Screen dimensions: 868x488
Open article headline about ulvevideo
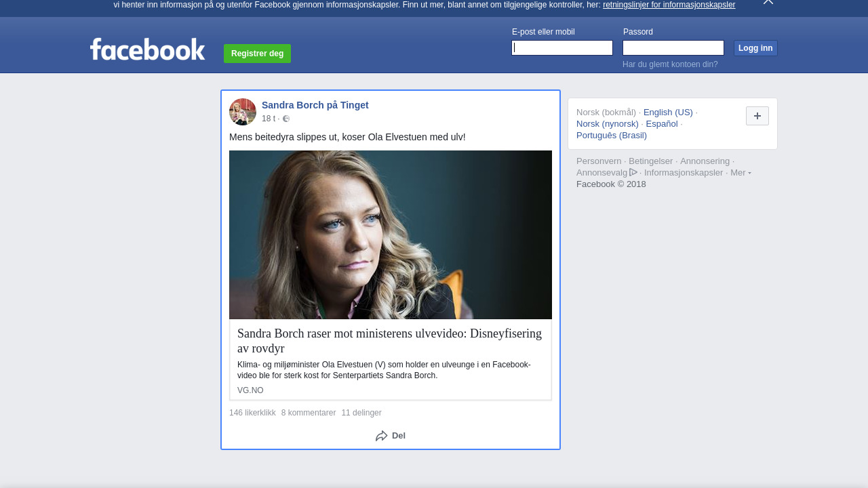(390, 341)
